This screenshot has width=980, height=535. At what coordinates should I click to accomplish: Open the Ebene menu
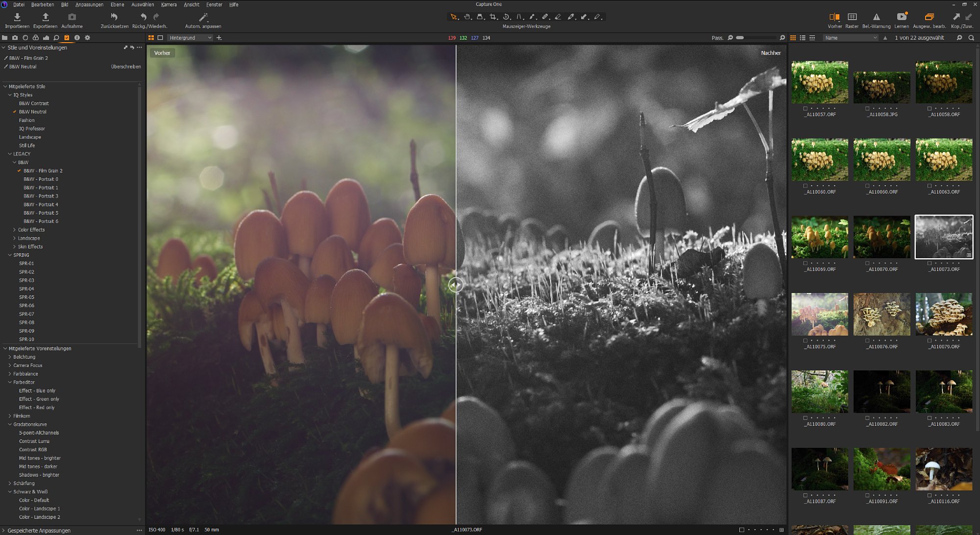coord(118,4)
